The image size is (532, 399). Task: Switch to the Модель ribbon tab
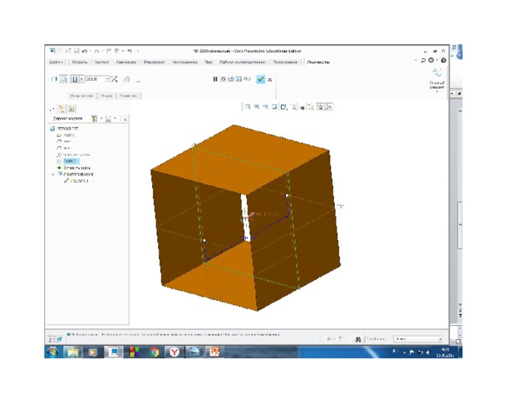coord(80,62)
